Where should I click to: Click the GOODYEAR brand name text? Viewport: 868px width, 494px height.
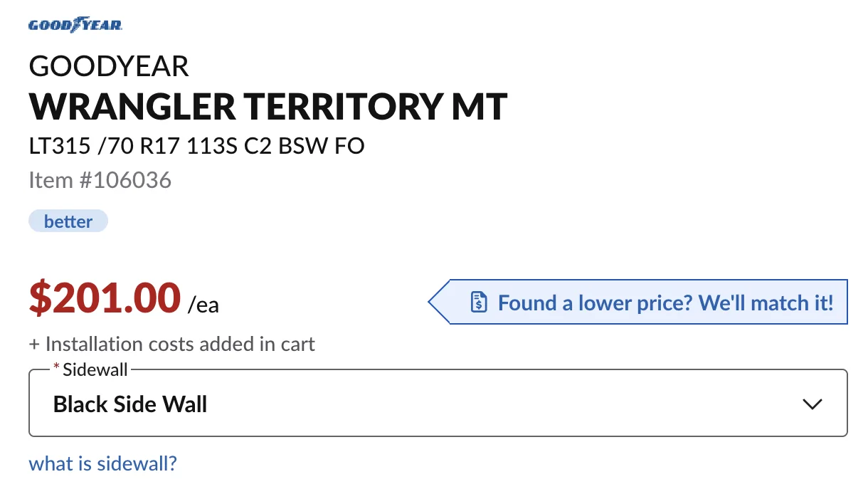coord(109,66)
